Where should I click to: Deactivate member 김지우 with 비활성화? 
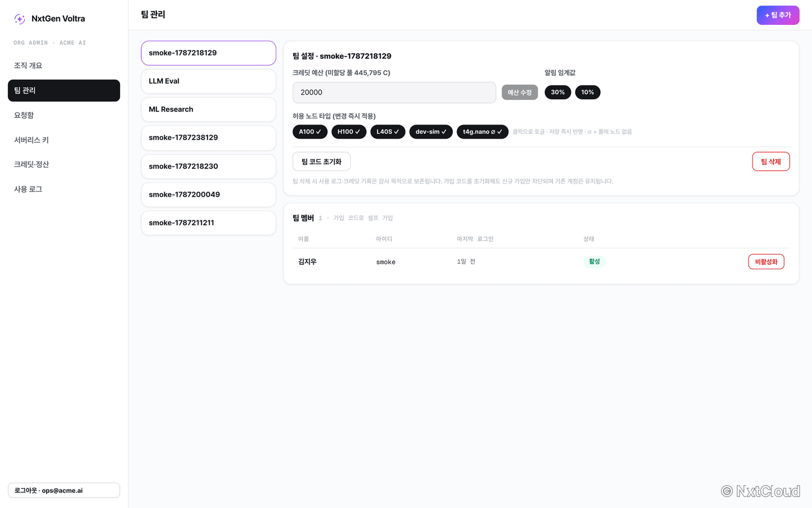coord(766,262)
